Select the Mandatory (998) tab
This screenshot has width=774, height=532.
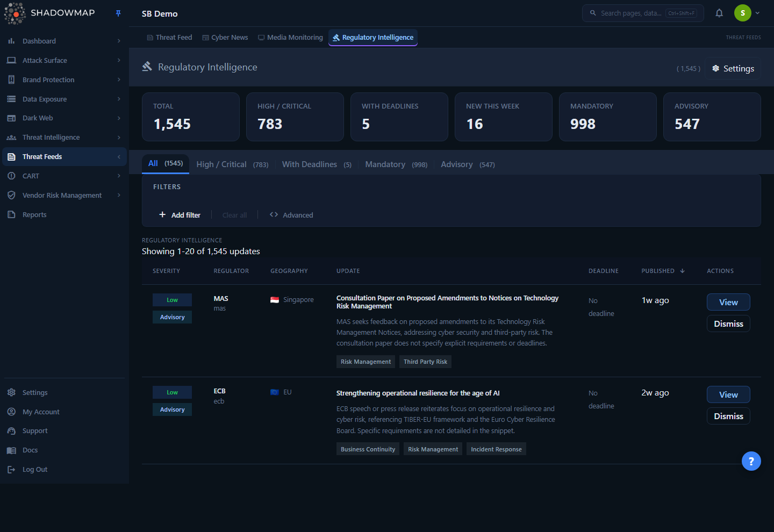(396, 164)
